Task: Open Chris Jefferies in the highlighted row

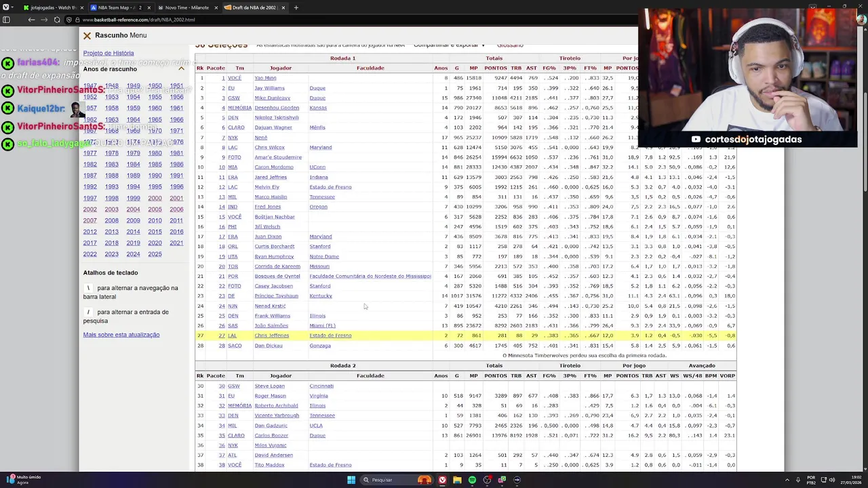Action: click(271, 335)
